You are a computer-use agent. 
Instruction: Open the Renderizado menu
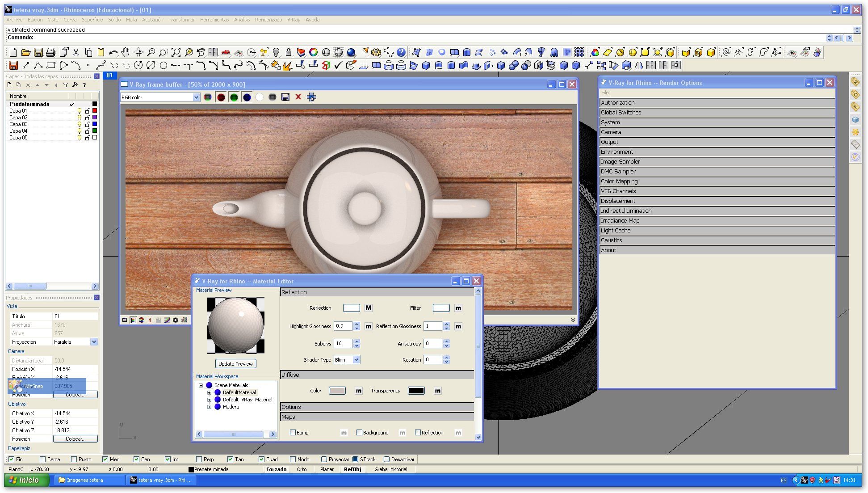[268, 20]
